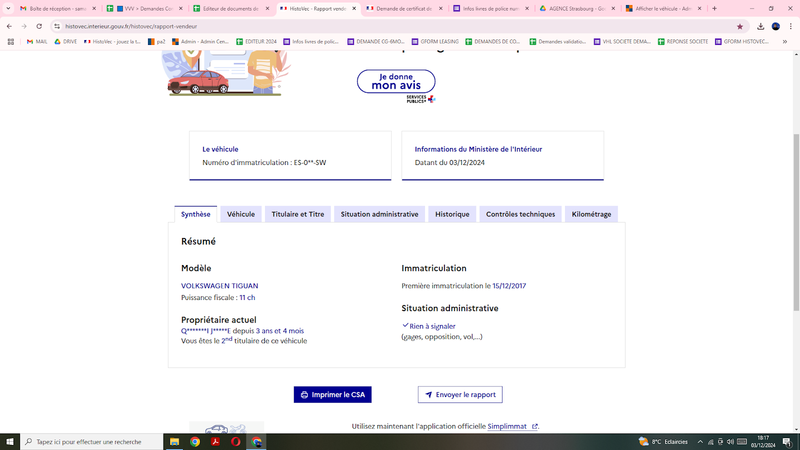
Task: Click the volume speaker tray icon
Action: coord(730,442)
